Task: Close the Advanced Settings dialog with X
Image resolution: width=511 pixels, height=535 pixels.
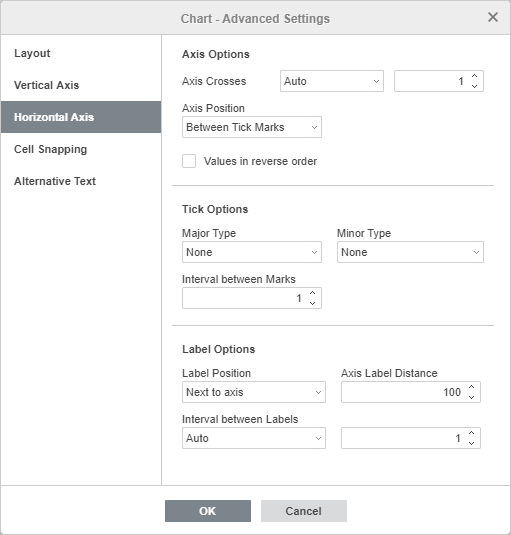Action: click(493, 17)
